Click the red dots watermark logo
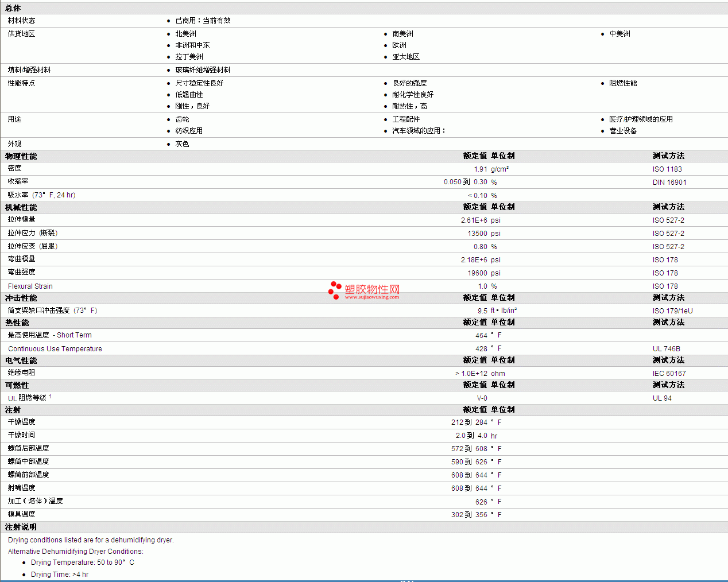The height and width of the screenshot is (582, 728). click(335, 290)
